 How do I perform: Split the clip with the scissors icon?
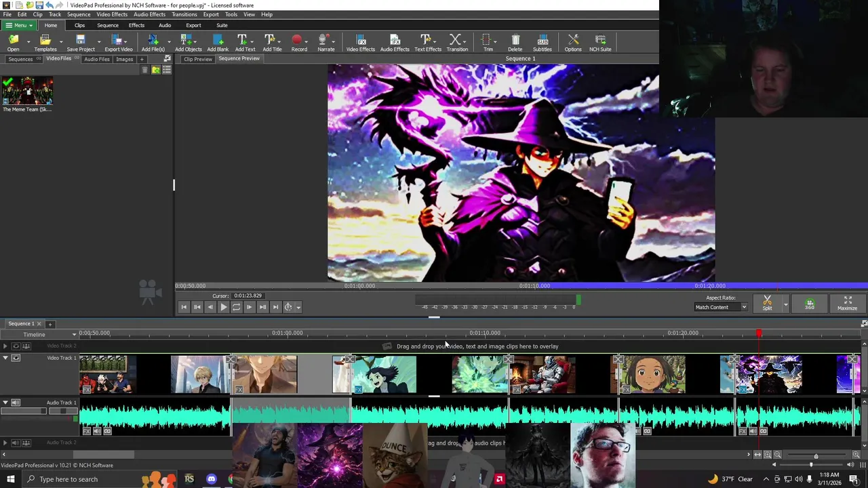tap(767, 302)
